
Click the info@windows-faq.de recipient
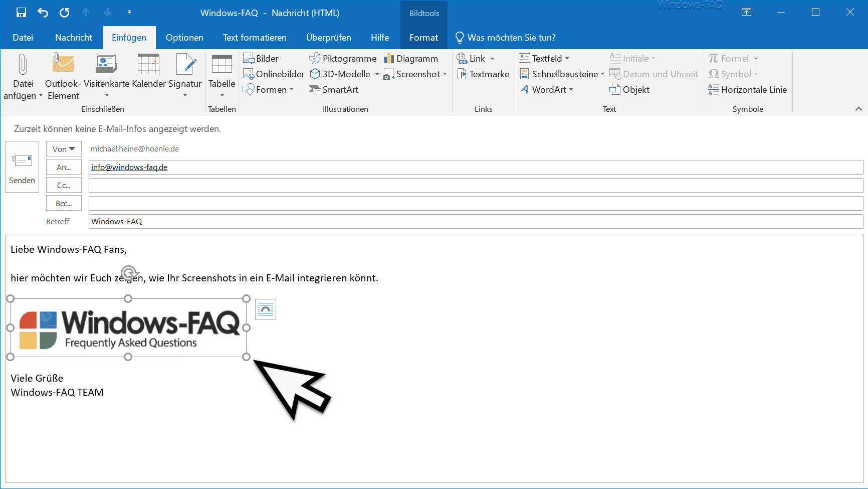[x=129, y=168]
